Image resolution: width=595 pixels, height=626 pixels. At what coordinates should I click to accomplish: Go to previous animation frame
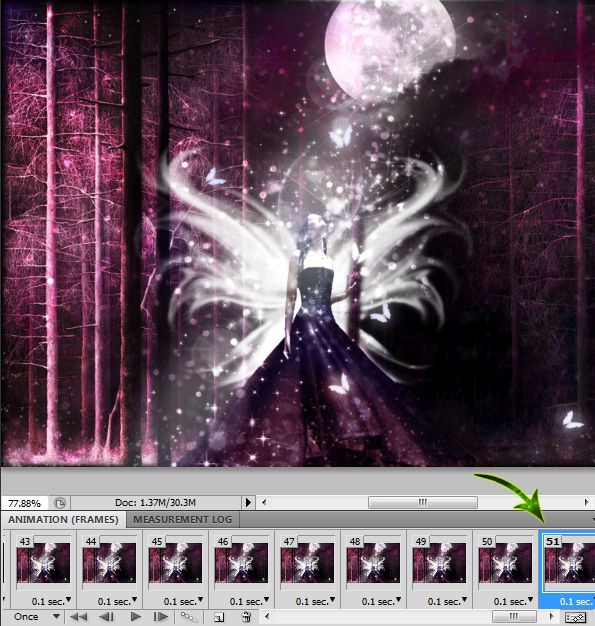coord(106,617)
